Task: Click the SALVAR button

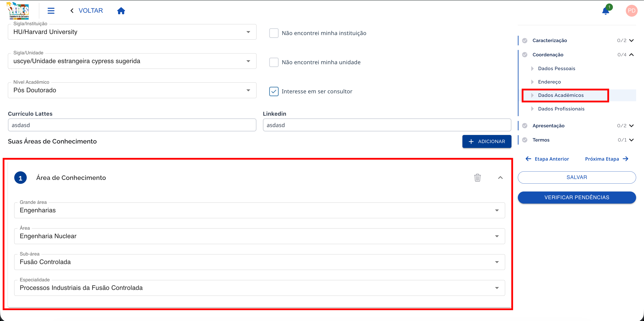Action: pyautogui.click(x=577, y=177)
